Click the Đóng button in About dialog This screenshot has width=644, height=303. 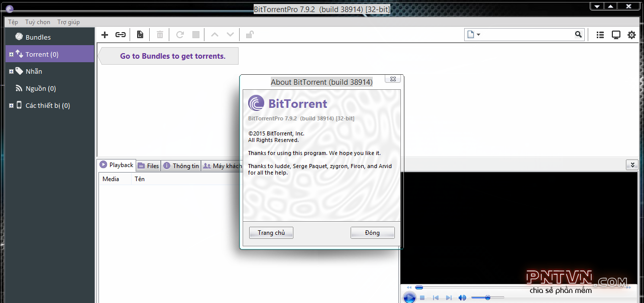(x=373, y=233)
